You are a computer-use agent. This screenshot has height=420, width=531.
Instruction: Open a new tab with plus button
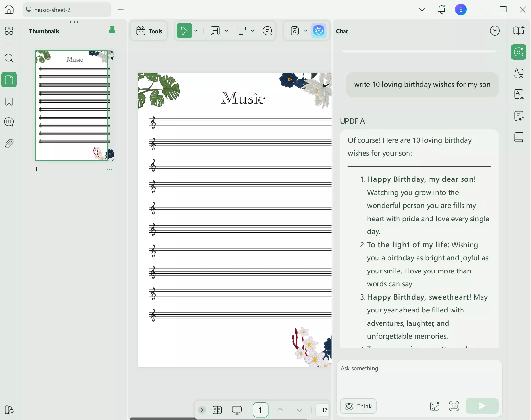(x=121, y=10)
